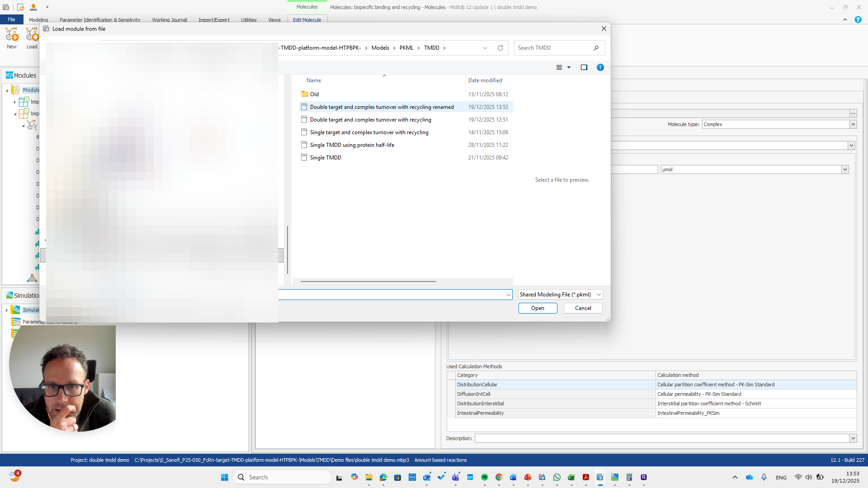Toggle the preview pane in the file dialog

[x=584, y=67]
